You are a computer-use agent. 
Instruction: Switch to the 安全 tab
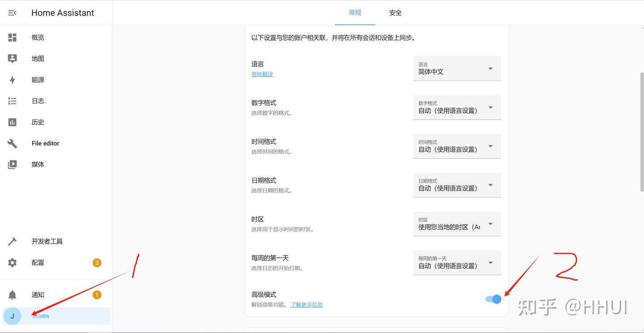click(x=395, y=13)
